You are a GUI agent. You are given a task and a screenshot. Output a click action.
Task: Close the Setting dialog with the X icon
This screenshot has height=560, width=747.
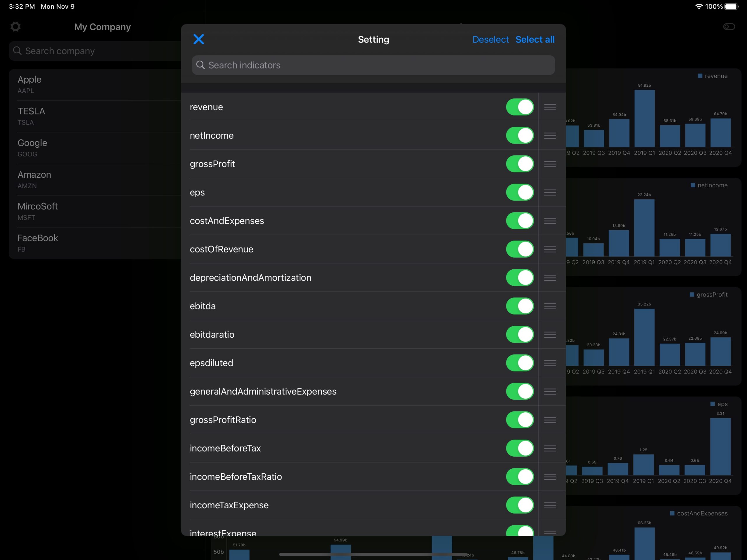[199, 39]
